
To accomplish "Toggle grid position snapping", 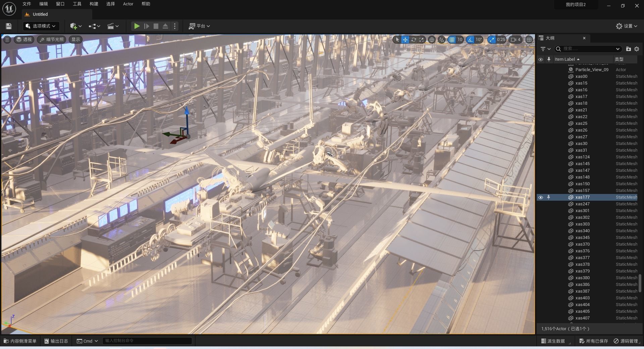I will pyautogui.click(x=452, y=40).
